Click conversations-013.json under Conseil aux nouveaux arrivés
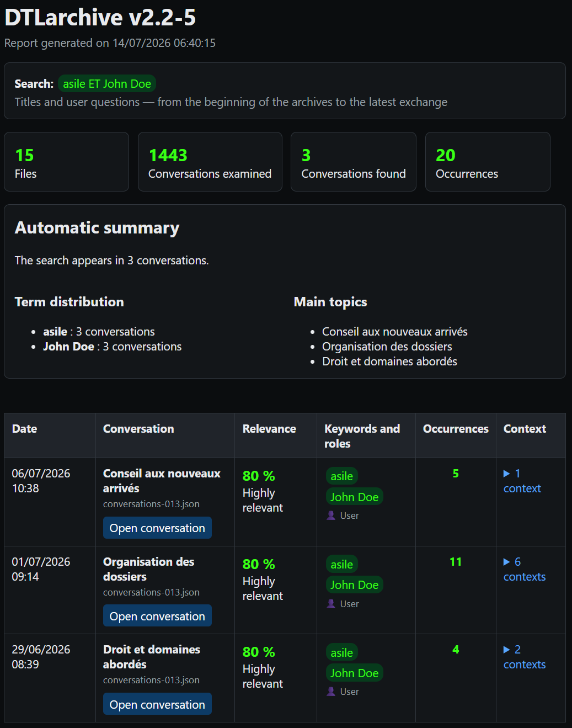 pos(151,504)
